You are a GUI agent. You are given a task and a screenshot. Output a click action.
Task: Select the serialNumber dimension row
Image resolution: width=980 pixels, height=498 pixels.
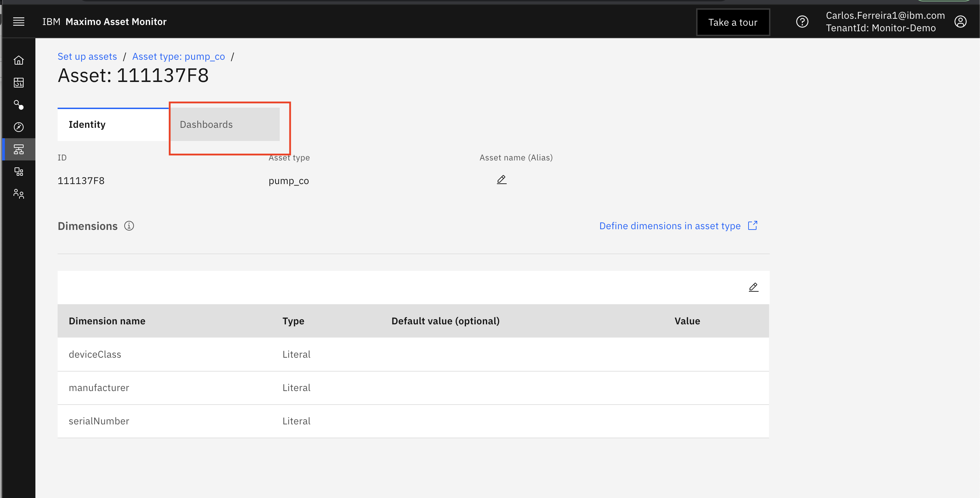(413, 421)
